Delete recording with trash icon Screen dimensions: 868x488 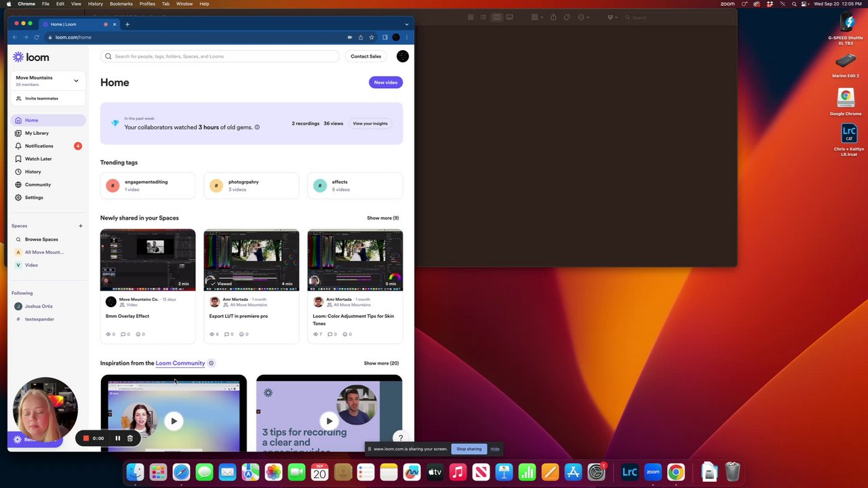pos(130,439)
